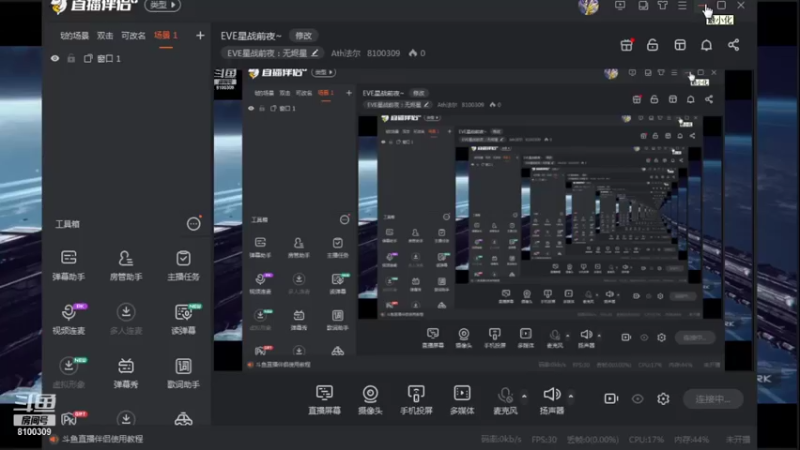Click the save-disk icon in the title bar
800x450 pixels.
pyautogui.click(x=643, y=6)
